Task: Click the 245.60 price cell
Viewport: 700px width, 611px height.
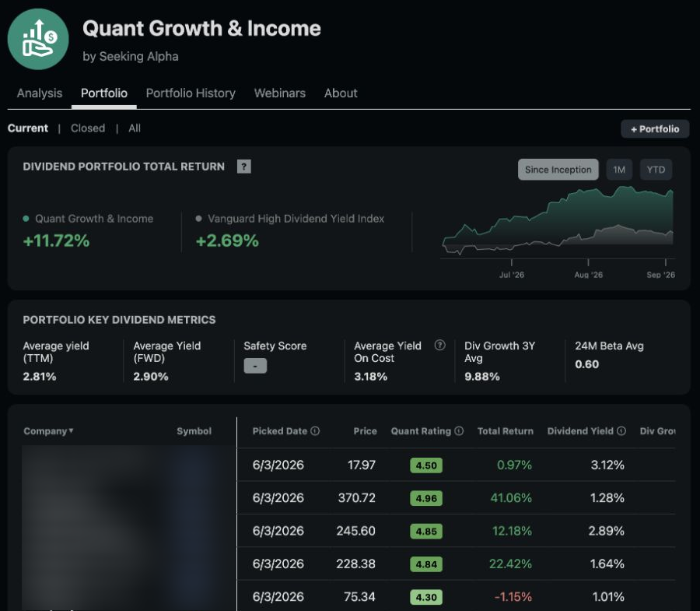Action: click(355, 531)
